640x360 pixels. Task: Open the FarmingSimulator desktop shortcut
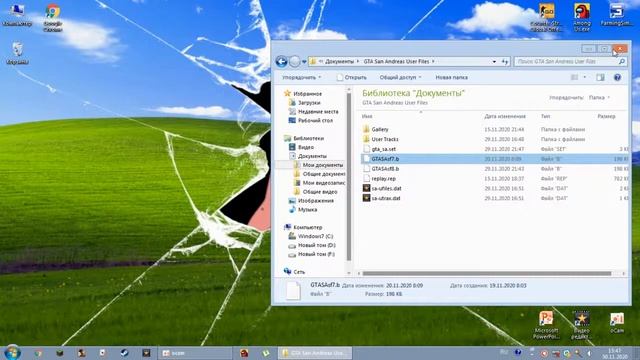617,15
